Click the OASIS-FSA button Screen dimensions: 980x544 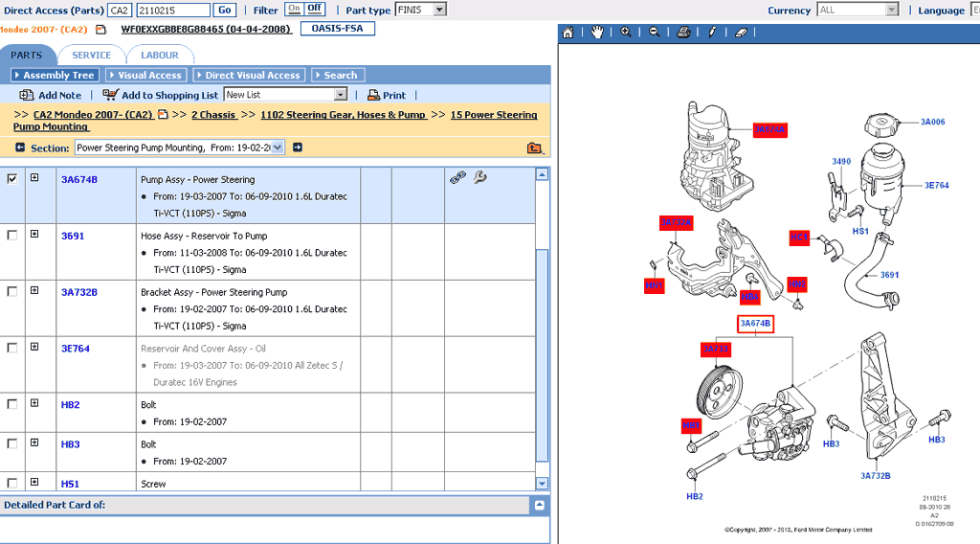coord(338,29)
